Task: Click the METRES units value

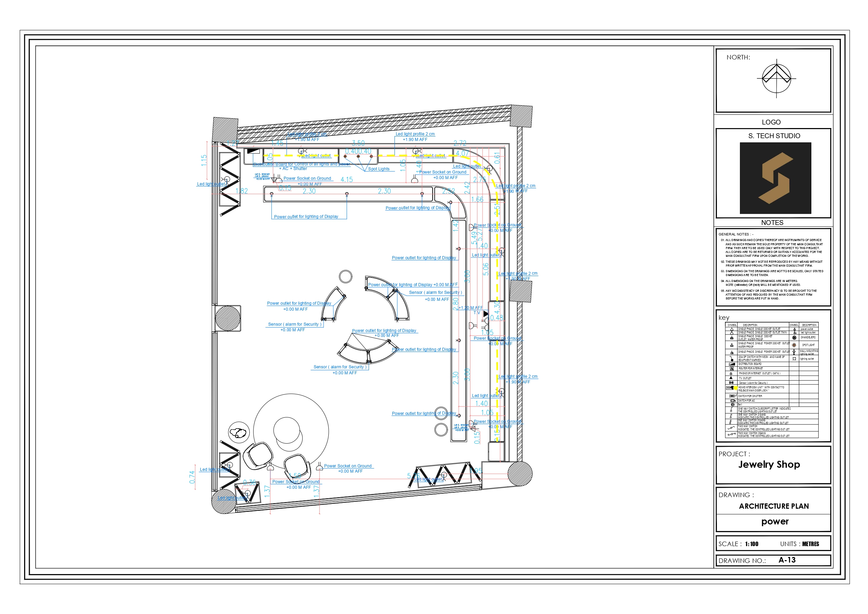Action: coord(811,544)
